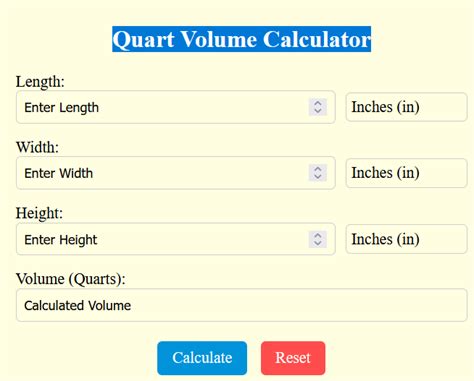Click the Width label text

pos(37,147)
